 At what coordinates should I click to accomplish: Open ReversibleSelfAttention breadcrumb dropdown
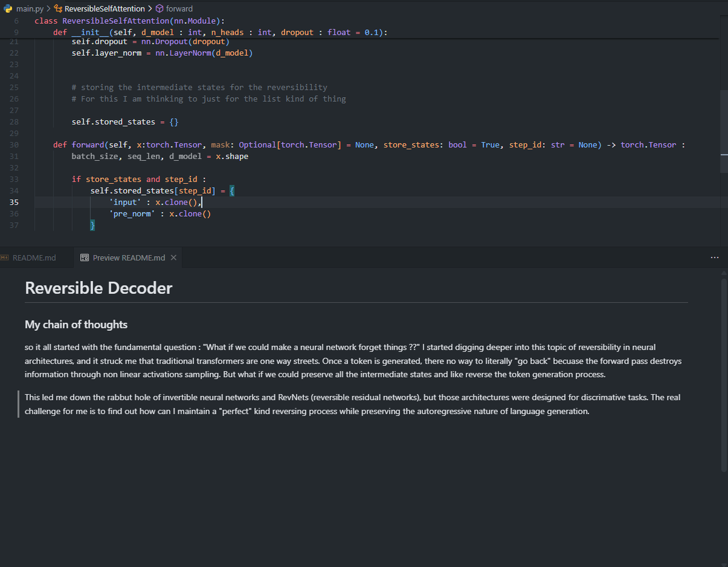pyautogui.click(x=104, y=8)
